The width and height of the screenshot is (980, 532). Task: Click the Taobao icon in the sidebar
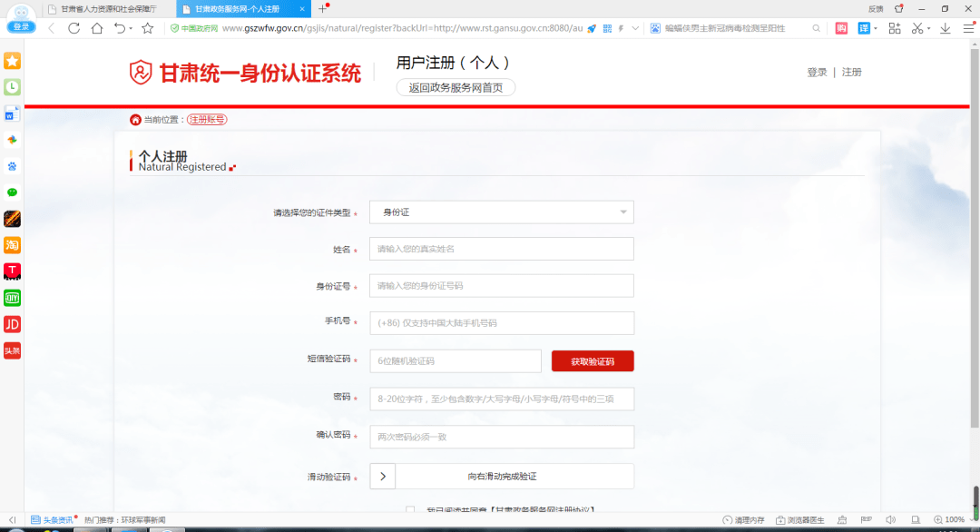click(12, 245)
